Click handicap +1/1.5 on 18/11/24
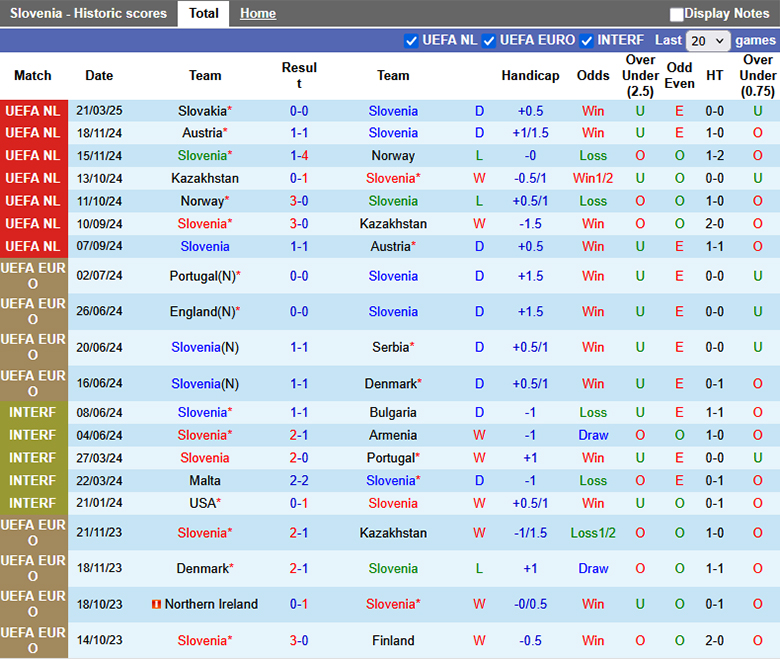 530,133
